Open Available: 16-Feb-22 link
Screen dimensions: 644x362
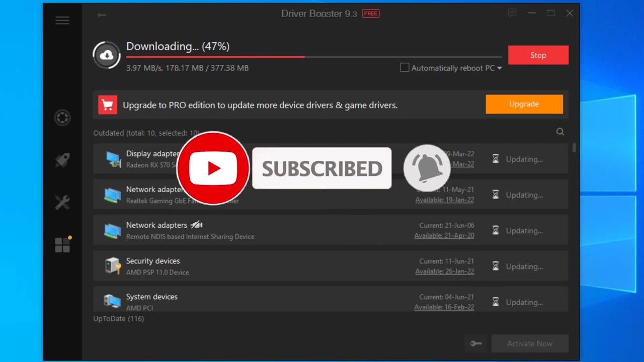pos(444,307)
